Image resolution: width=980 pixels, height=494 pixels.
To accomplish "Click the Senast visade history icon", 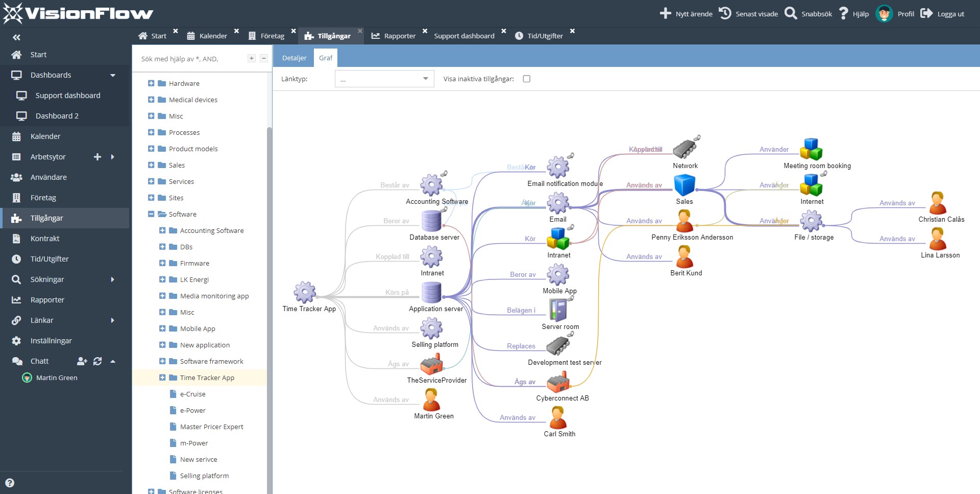I will click(x=724, y=13).
